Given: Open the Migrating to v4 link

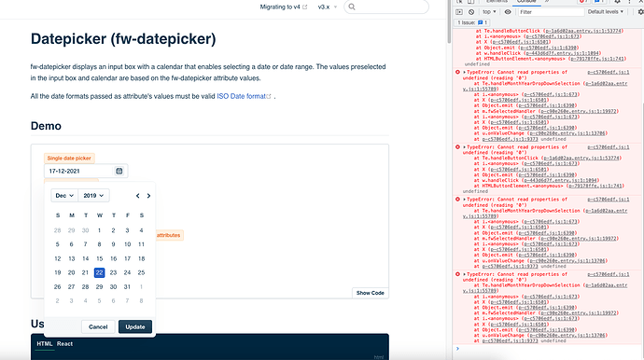Looking at the screenshot, I should pyautogui.click(x=284, y=7).
